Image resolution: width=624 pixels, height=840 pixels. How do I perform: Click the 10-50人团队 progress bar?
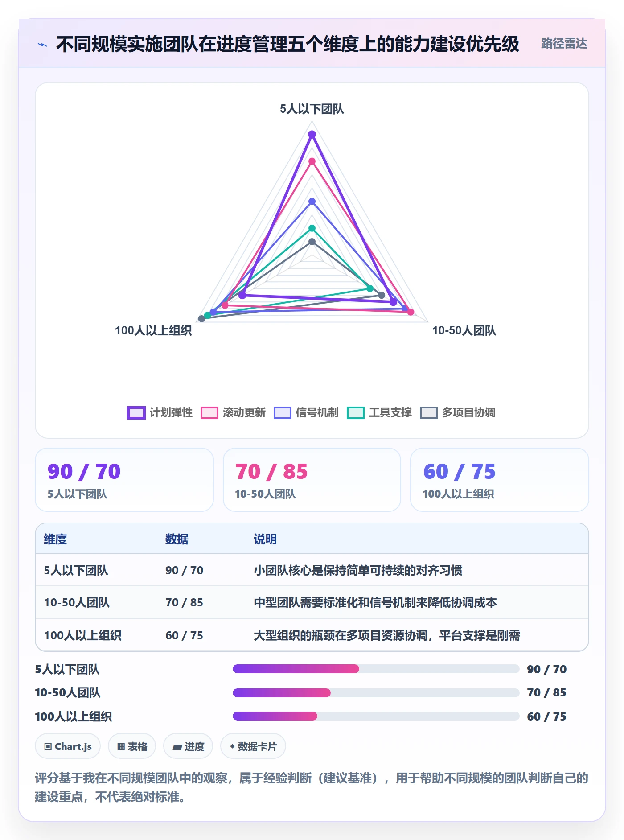pos(376,692)
